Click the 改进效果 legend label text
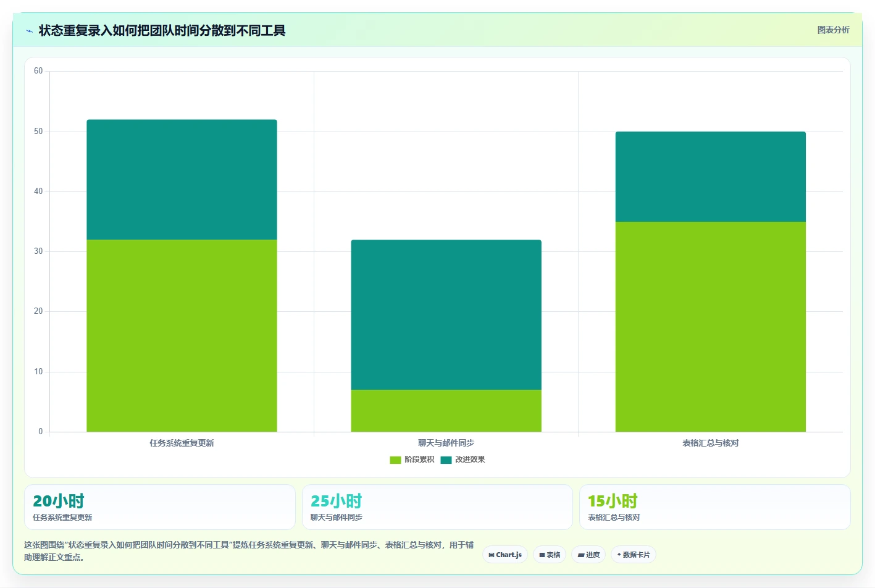This screenshot has height=588, width=875. pos(470,460)
